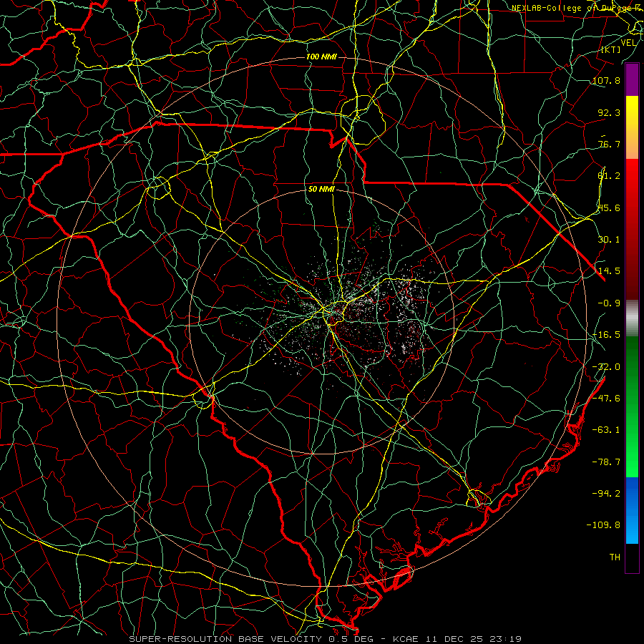Click the 14.5 legend value

click(x=609, y=271)
